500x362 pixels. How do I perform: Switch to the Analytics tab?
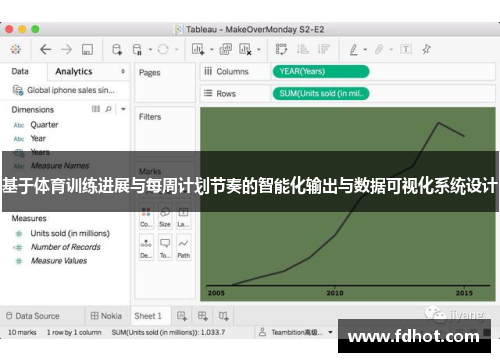74,71
